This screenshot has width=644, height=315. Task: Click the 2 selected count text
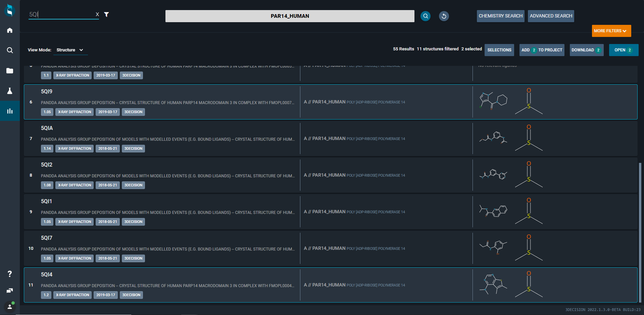472,49
